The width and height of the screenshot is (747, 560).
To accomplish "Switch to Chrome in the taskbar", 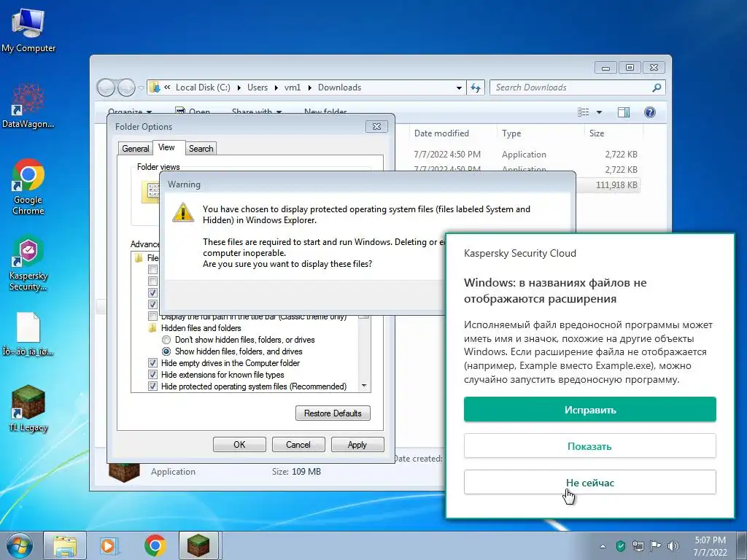I will 155,545.
